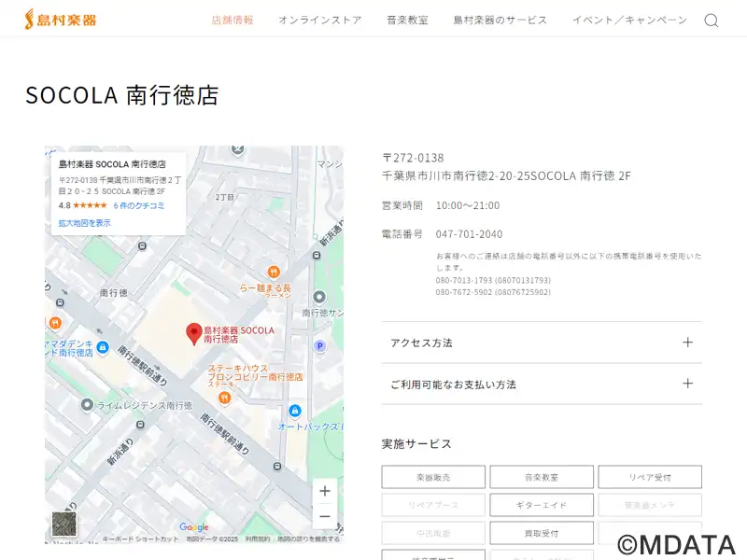The width and height of the screenshot is (747, 560).
Task: Click the ヤマダデンキ shopping bag marker
Action: pyautogui.click(x=103, y=347)
